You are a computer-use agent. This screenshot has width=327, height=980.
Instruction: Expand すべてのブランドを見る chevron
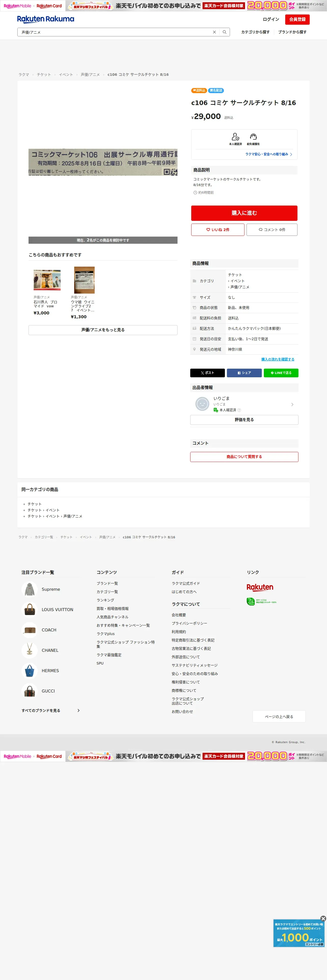[78, 711]
